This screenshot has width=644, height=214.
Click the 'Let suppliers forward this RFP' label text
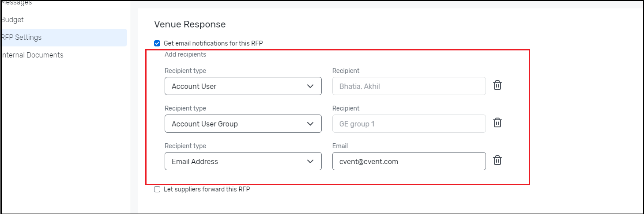coord(207,189)
